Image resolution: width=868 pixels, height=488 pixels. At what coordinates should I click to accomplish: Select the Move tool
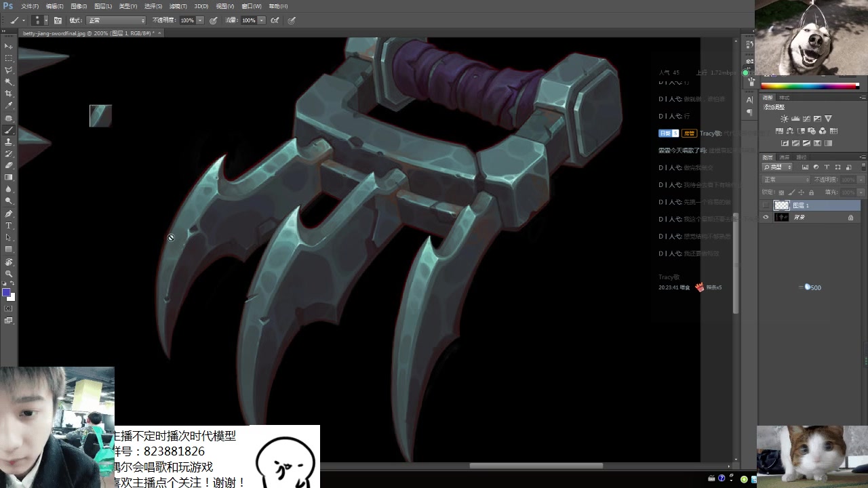[9, 45]
